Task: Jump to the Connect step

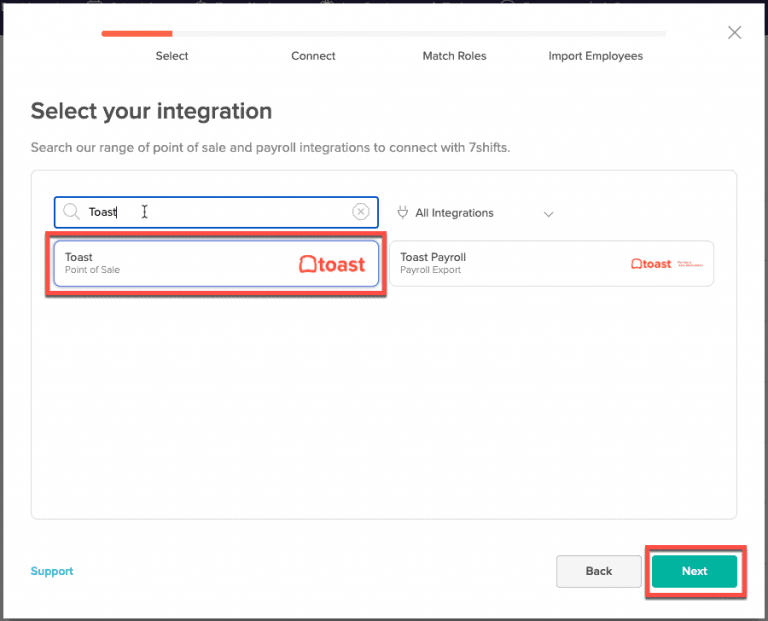Action: (x=313, y=56)
